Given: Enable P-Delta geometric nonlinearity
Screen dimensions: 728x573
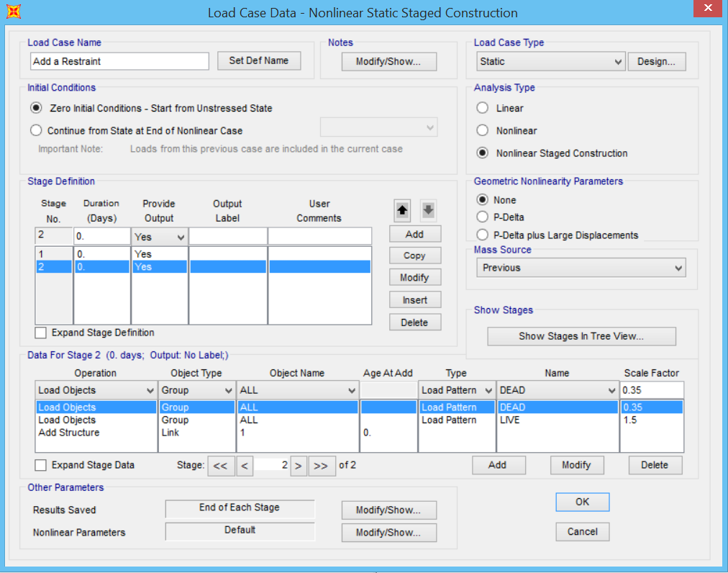Looking at the screenshot, I should pyautogui.click(x=483, y=217).
